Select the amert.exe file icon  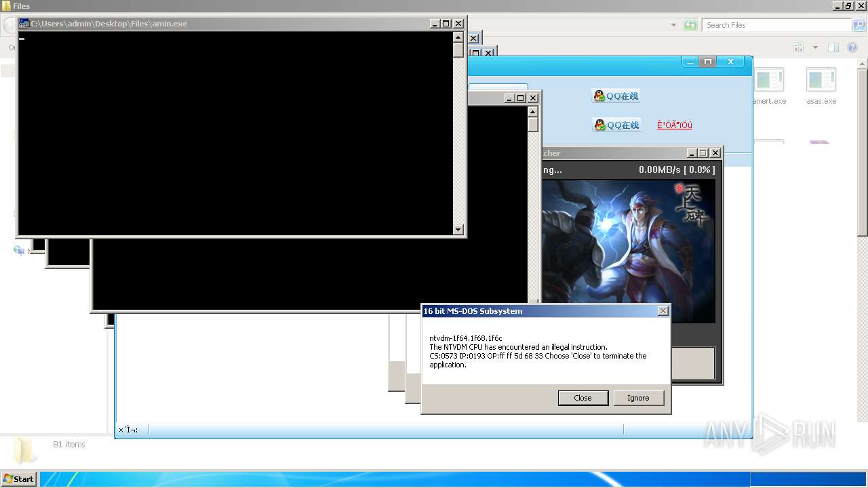tap(770, 81)
